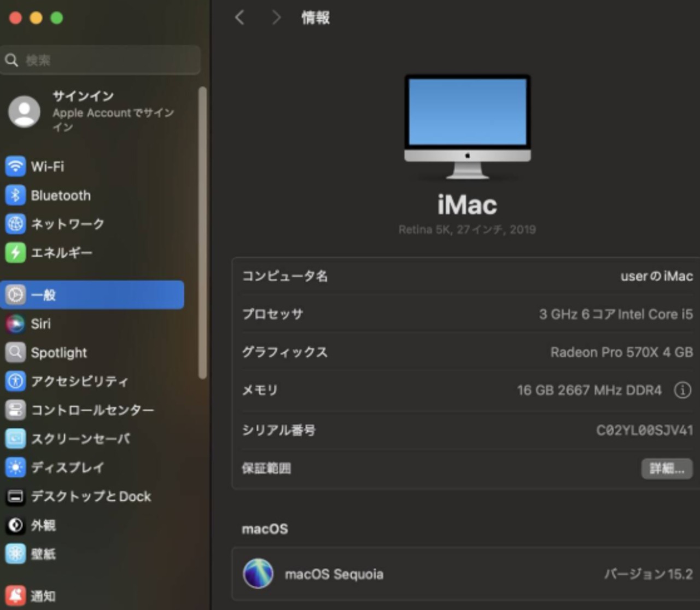700x610 pixels.
Task: Click graphics value 'Radeon Pro 570X 4 GB'
Action: click(x=622, y=352)
